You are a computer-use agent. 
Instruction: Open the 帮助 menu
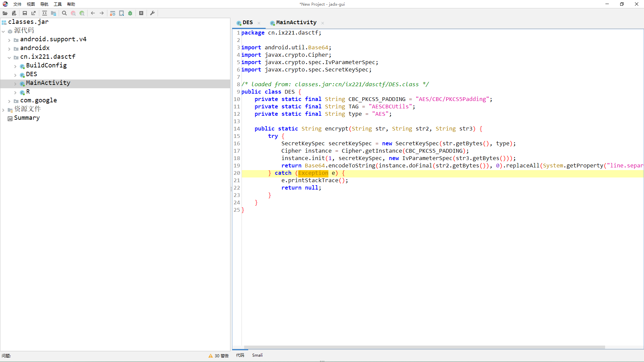[71, 4]
